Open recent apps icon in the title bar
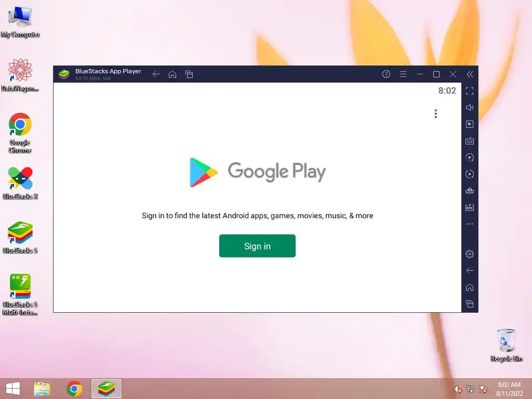The height and width of the screenshot is (399, 532). click(x=189, y=74)
